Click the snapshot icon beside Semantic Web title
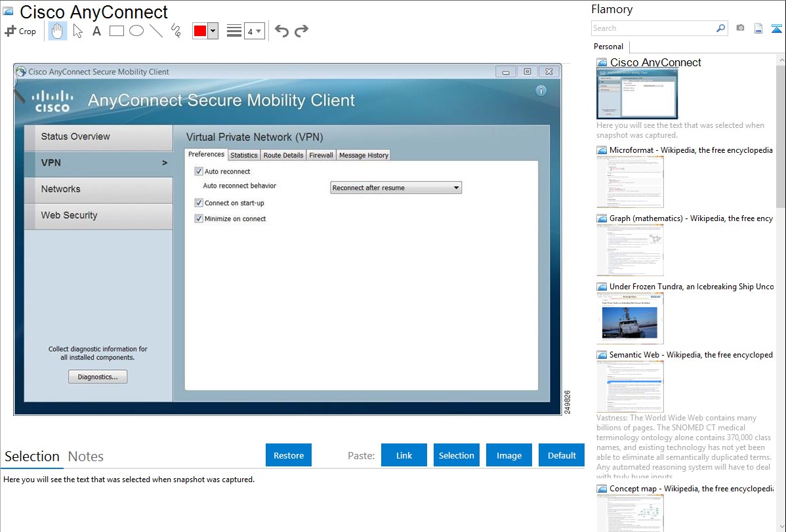The image size is (786, 532). (x=602, y=354)
